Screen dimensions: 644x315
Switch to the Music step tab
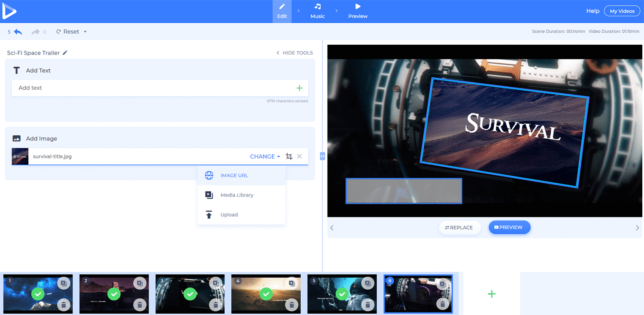tap(318, 11)
